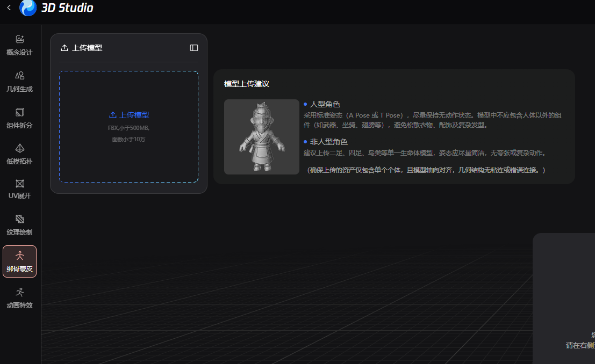Click the upload icon beside the 上传模型 heading

coord(64,48)
